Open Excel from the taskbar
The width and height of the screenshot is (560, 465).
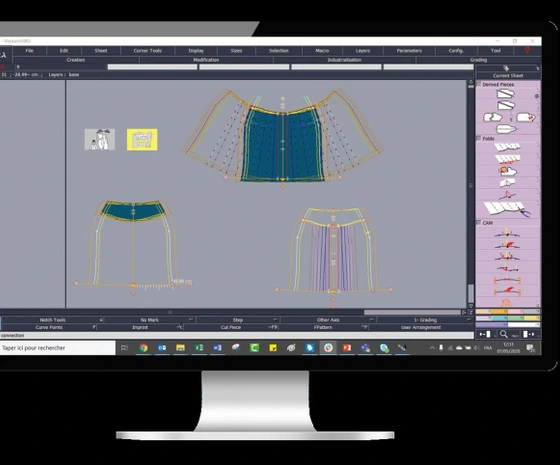click(x=199, y=348)
